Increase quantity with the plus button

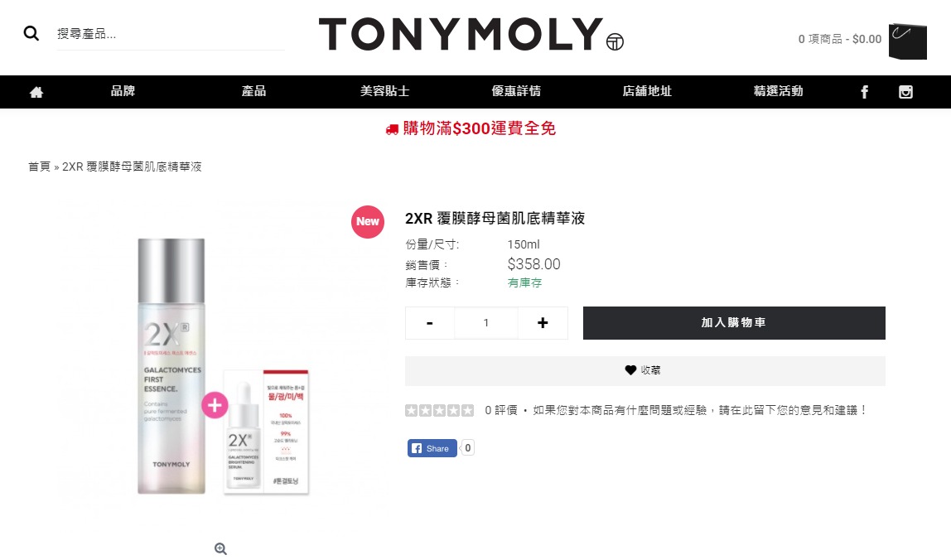(543, 323)
